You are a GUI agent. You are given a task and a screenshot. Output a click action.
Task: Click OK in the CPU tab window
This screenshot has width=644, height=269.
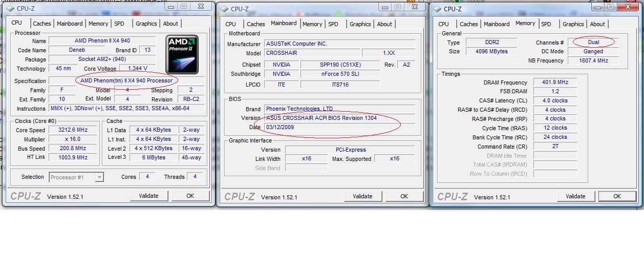(x=190, y=196)
